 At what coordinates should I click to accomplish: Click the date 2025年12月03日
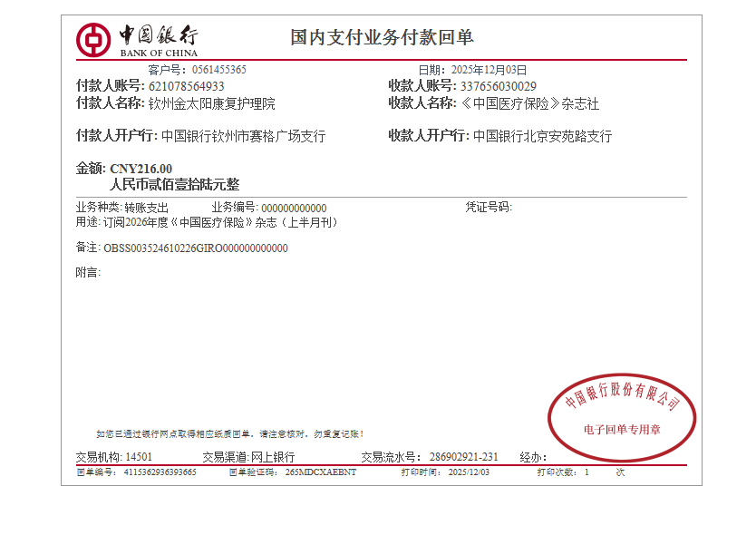click(x=489, y=70)
